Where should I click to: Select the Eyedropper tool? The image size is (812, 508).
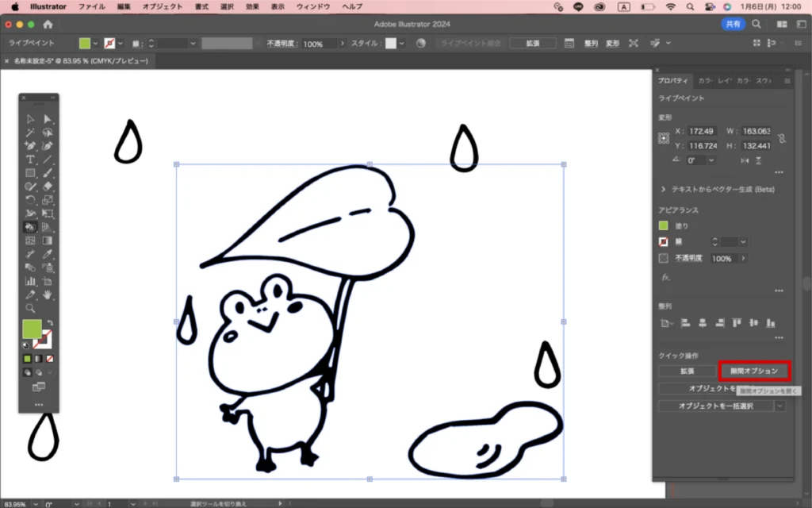click(48, 254)
